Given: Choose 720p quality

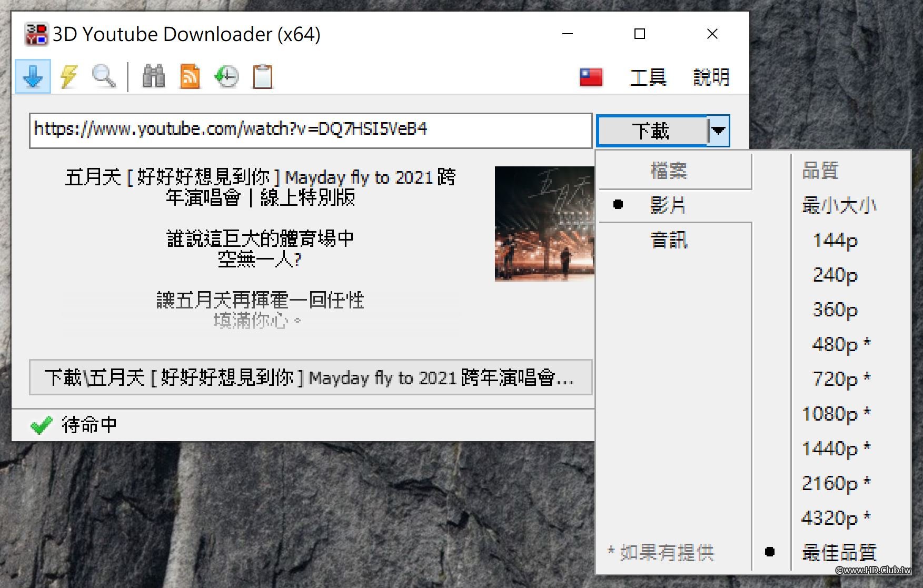Looking at the screenshot, I should [x=841, y=378].
